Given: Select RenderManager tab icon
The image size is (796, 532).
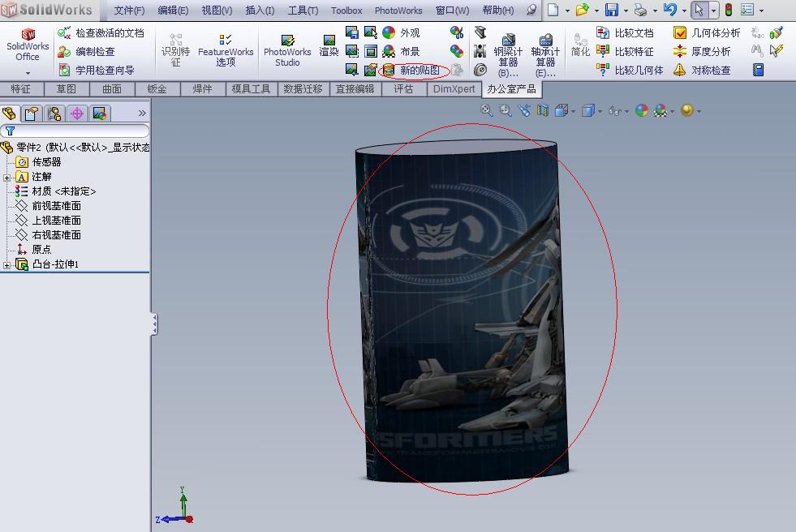Looking at the screenshot, I should tap(100, 113).
